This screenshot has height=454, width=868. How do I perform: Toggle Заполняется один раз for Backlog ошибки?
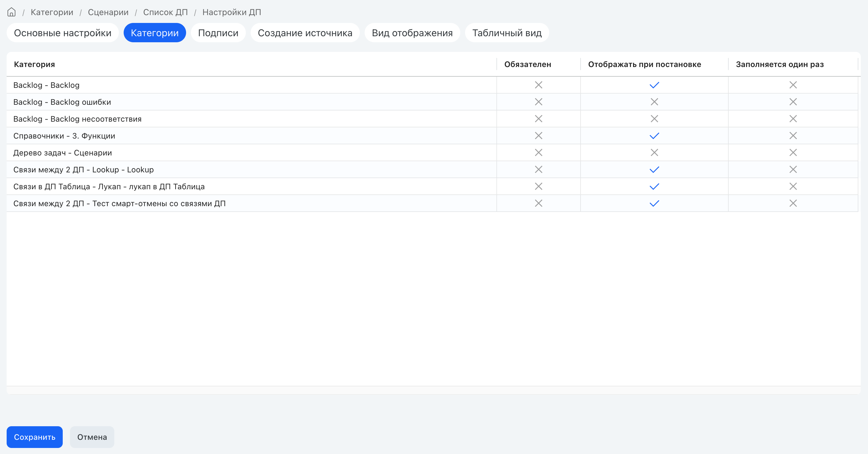click(x=793, y=102)
